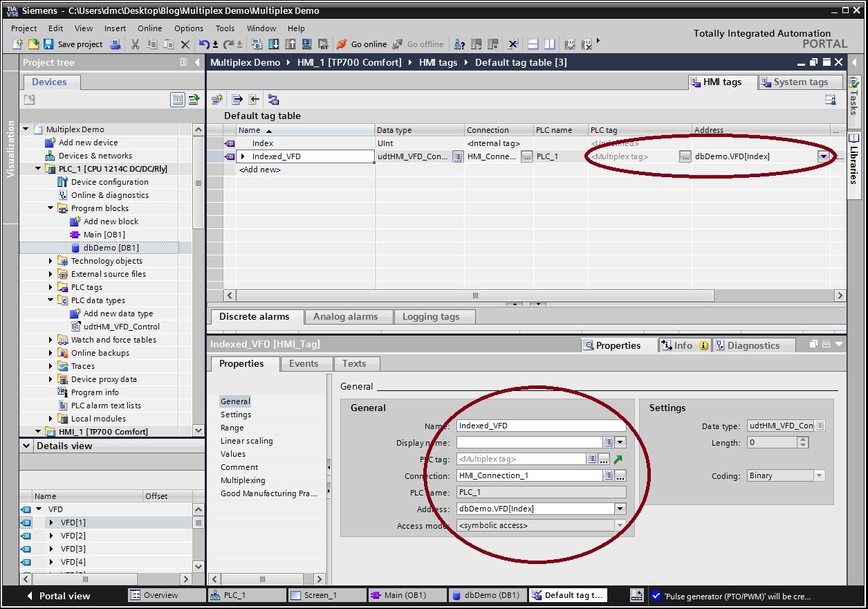Click the Accessible devices icon
The image size is (868, 609).
pos(460,44)
